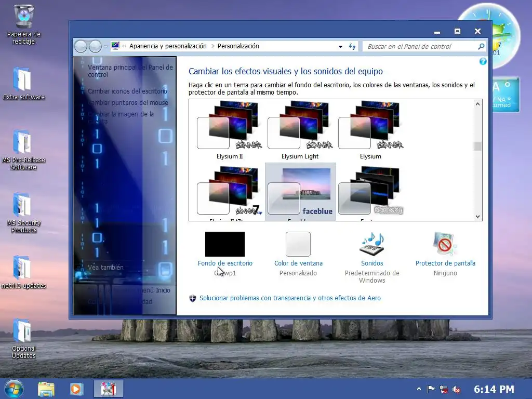Open the Action Center flag icon
532x399 pixels.
tap(431, 389)
